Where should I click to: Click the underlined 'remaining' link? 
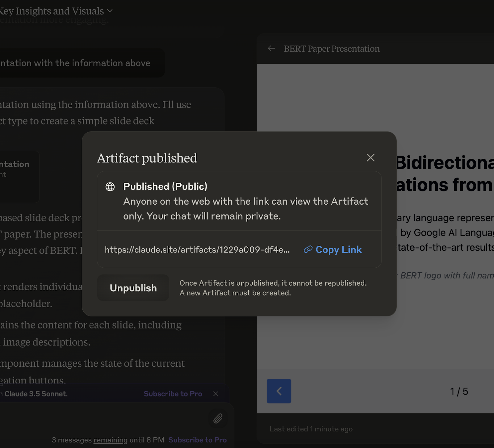tap(111, 440)
